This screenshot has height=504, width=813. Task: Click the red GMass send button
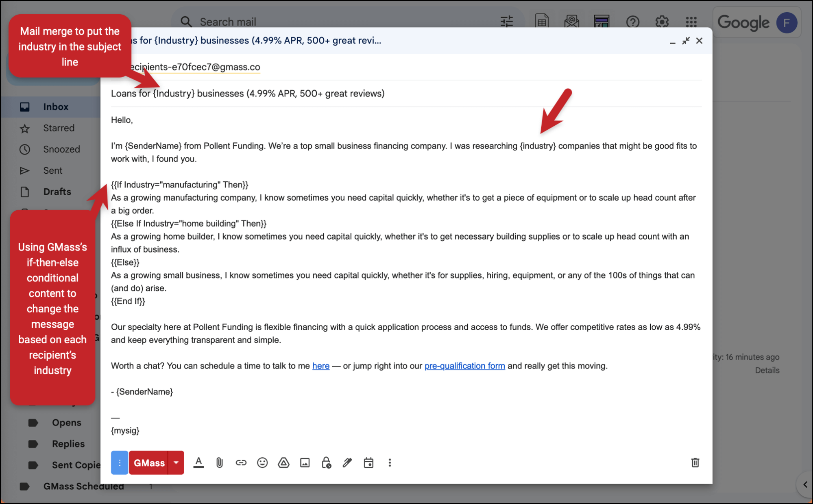[x=148, y=463]
